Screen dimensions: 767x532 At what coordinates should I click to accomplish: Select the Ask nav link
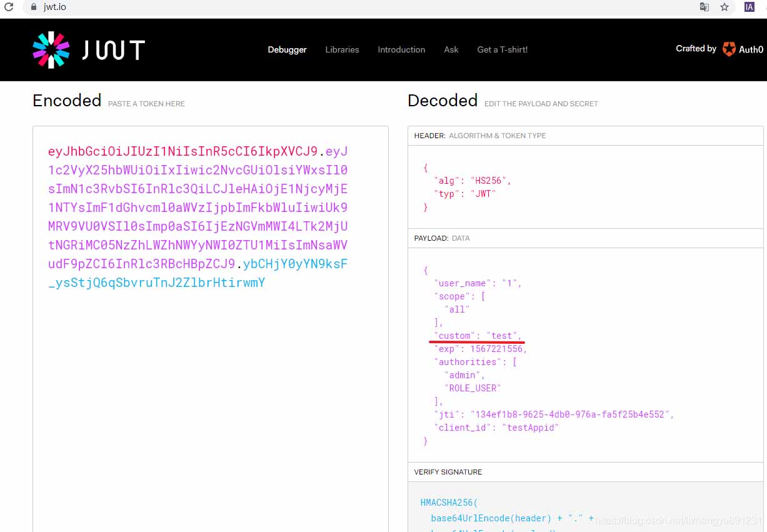(451, 49)
